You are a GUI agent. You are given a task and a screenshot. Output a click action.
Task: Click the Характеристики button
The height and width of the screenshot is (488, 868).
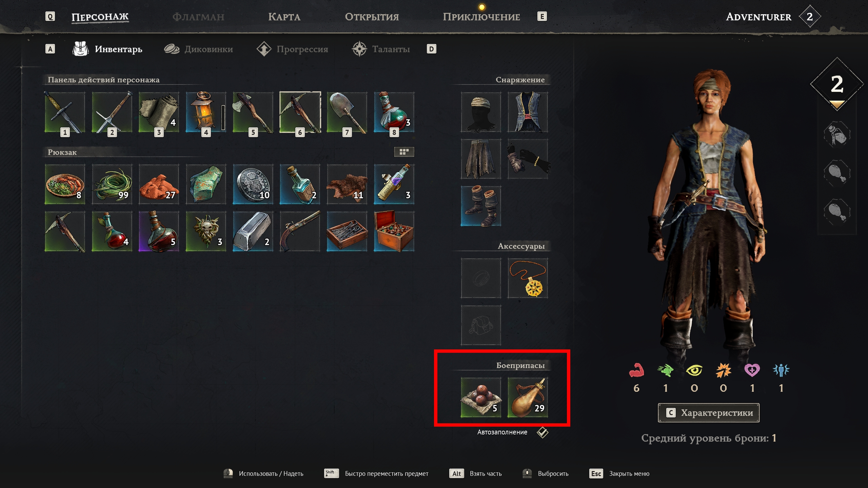(709, 413)
